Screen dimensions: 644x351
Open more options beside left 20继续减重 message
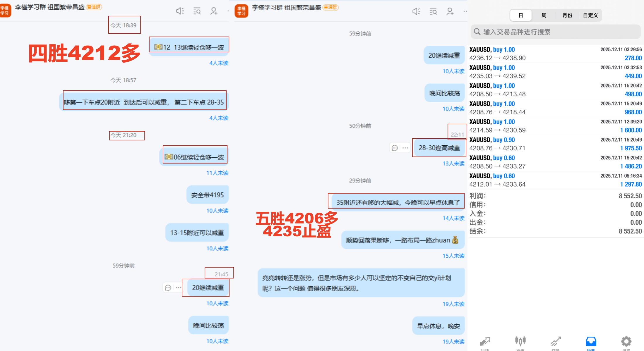click(178, 288)
